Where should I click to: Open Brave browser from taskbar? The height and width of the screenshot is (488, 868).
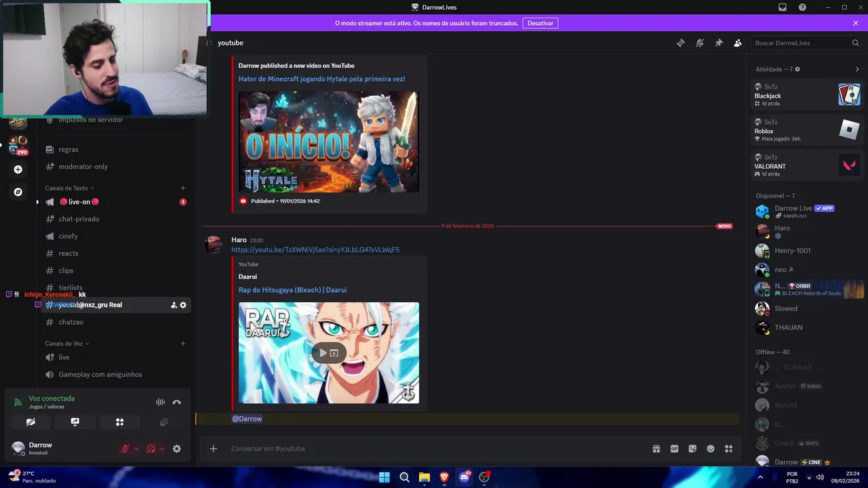coord(444,477)
